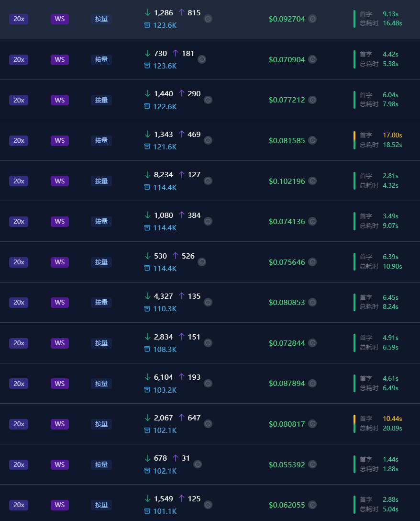The height and width of the screenshot is (521, 420).
Task: Open info icon next to $0.055392
Action: click(312, 464)
